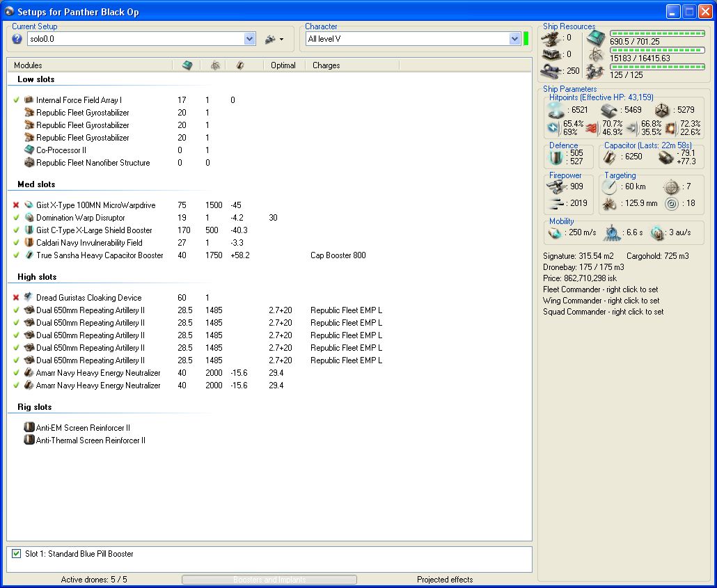This screenshot has width=717, height=588.
Task: Select the Cap Booster 800 charge text
Action: coord(338,255)
